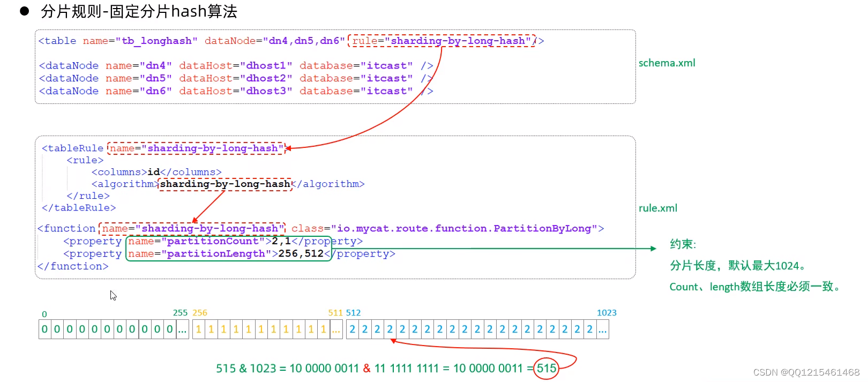Image resolution: width=868 pixels, height=382 pixels.
Task: Click the table name "tb_longhash" value
Action: (x=156, y=41)
